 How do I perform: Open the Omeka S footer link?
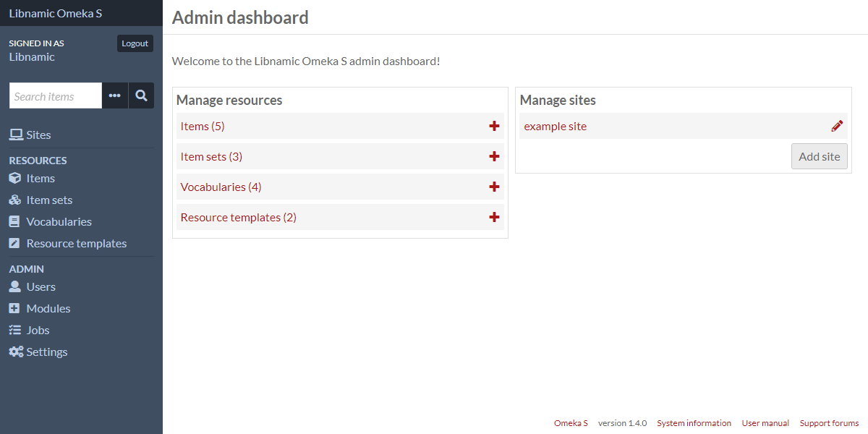571,423
